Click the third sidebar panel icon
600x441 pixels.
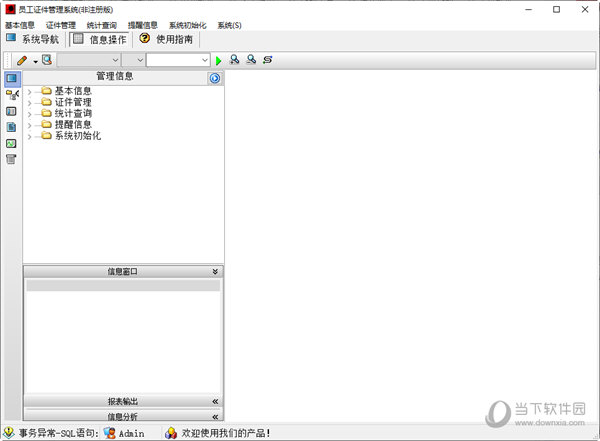pyautogui.click(x=11, y=111)
